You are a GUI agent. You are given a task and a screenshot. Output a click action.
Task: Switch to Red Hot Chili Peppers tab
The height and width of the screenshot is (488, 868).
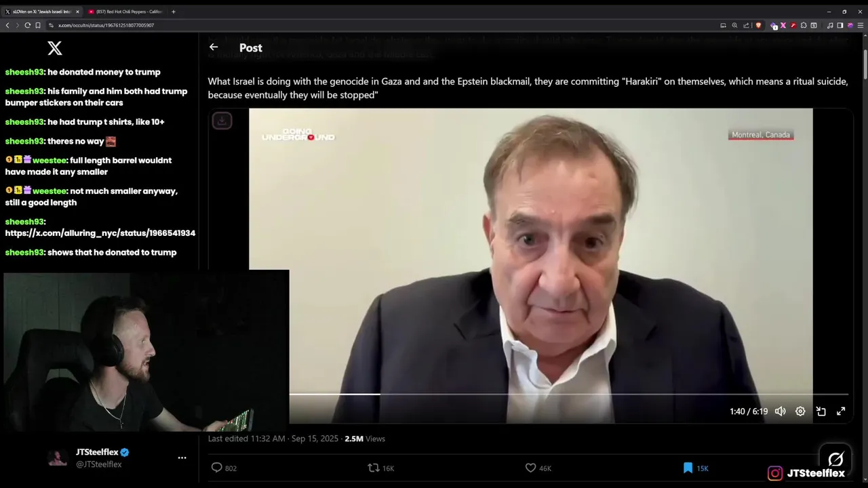click(x=125, y=12)
